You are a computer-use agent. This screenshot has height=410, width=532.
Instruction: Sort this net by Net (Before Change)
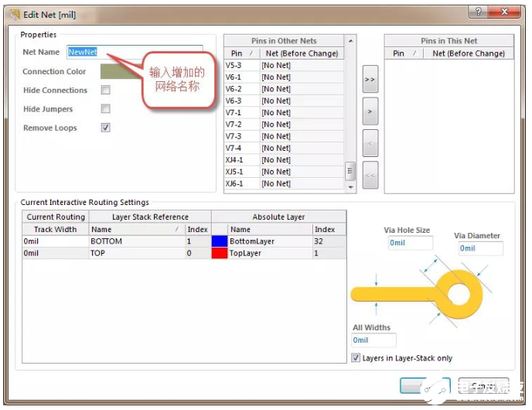coord(469,53)
